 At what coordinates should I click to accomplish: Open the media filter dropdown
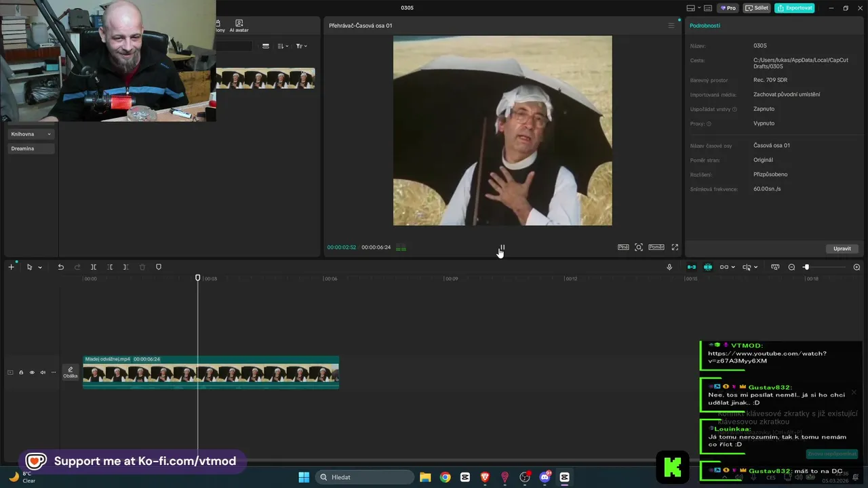tap(301, 46)
